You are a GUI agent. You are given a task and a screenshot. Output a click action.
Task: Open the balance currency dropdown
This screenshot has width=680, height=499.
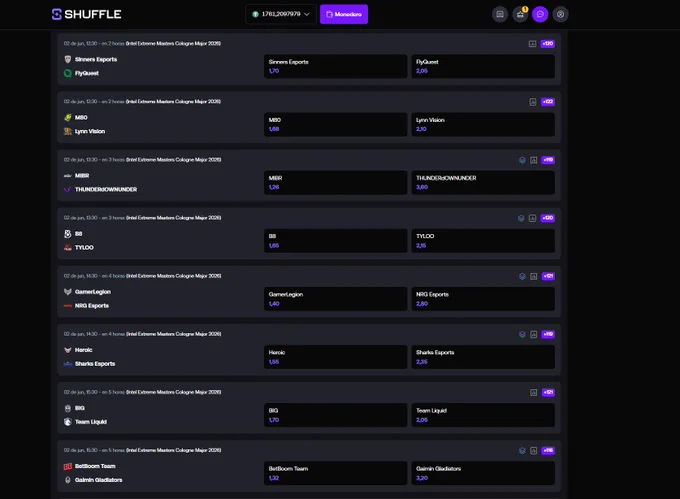pos(281,14)
